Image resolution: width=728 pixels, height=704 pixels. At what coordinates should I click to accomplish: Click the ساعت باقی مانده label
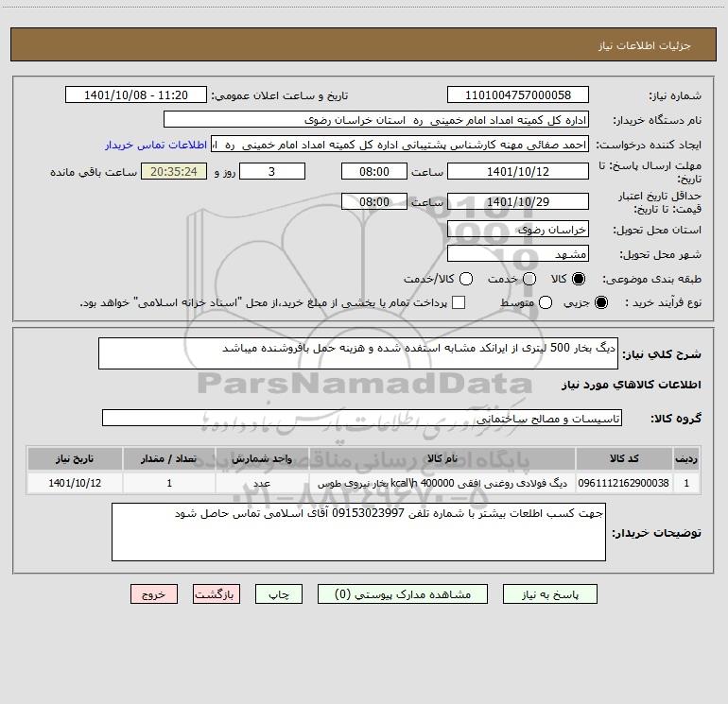click(x=94, y=172)
